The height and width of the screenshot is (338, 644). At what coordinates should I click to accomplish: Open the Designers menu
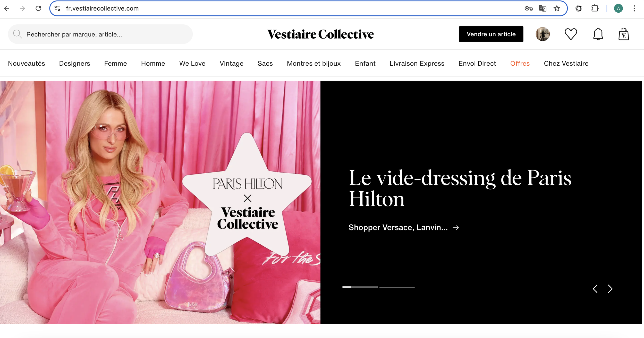click(74, 64)
